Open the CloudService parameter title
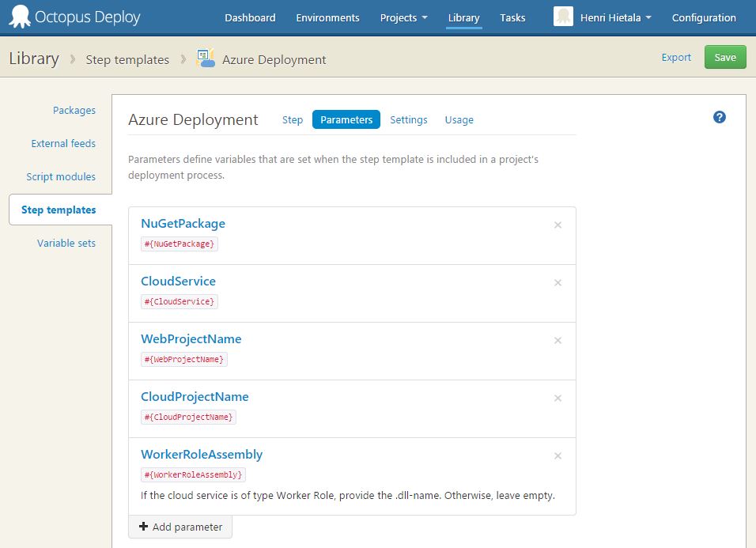This screenshot has height=548, width=756. click(x=179, y=281)
